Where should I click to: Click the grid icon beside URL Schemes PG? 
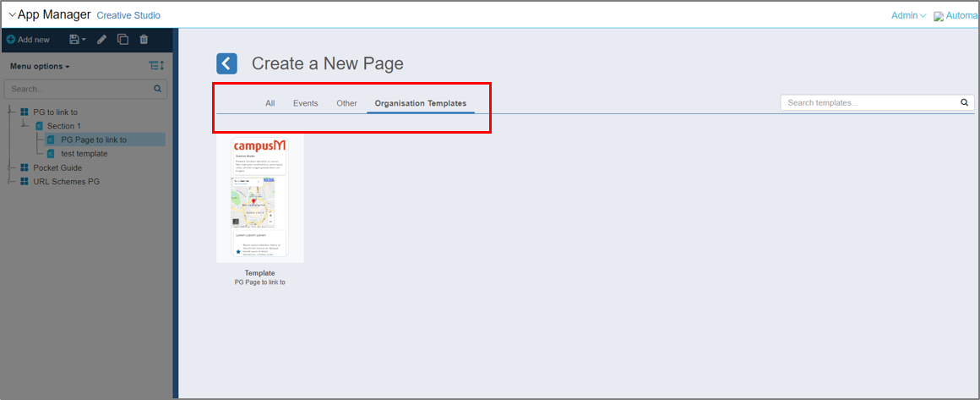pos(24,182)
